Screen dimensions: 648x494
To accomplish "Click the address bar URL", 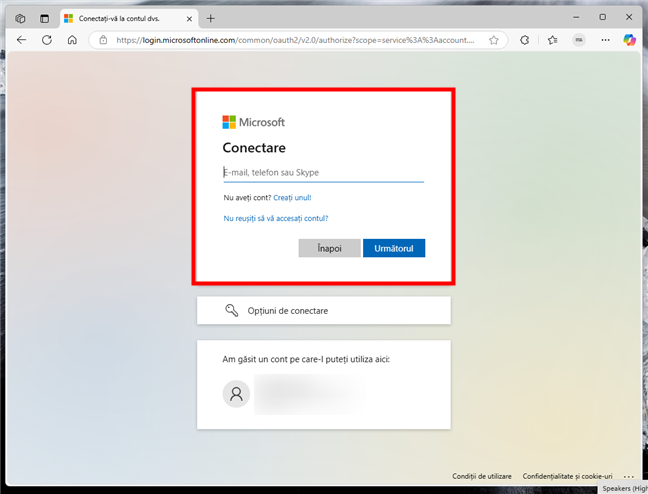I will pyautogui.click(x=295, y=40).
